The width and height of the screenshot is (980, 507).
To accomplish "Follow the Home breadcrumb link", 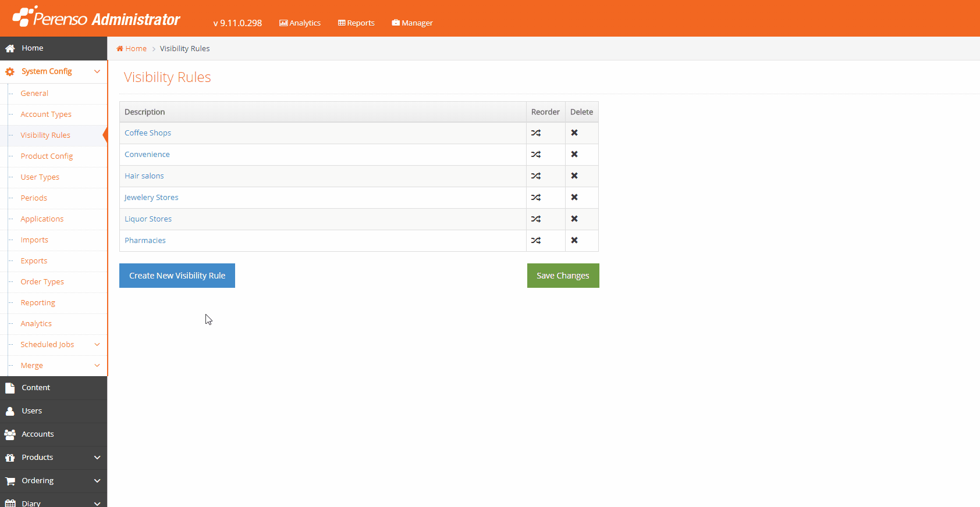I will click(x=132, y=49).
